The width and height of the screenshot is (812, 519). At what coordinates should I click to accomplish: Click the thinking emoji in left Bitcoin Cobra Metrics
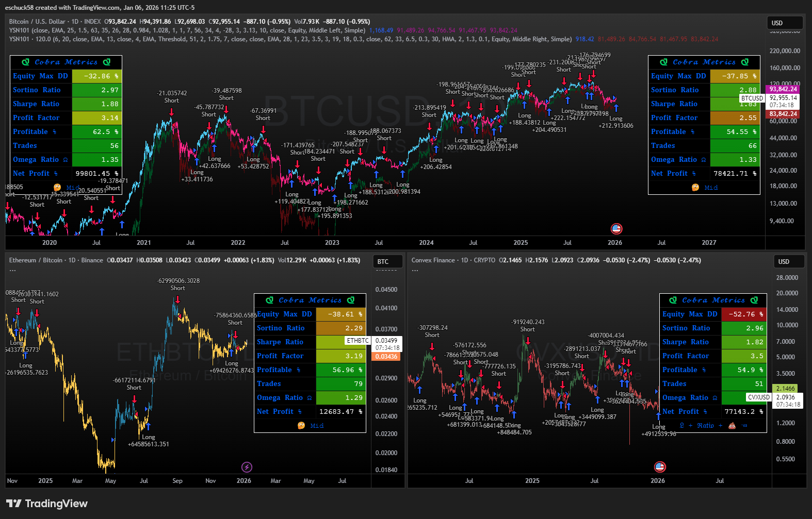[57, 188]
